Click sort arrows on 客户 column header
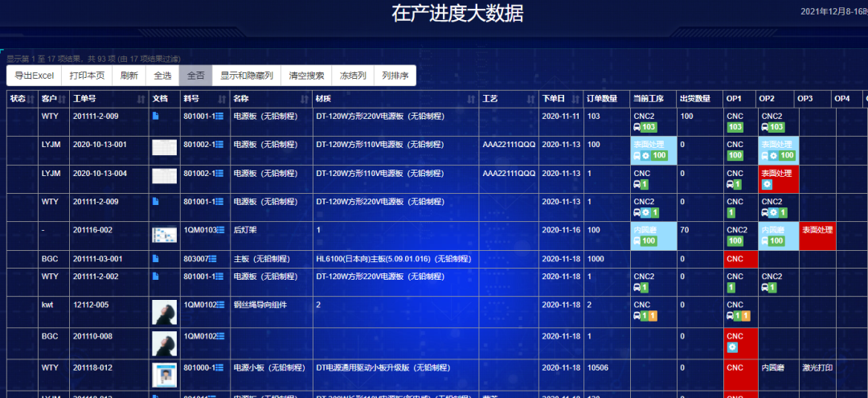Screen dimensions: 868x398 click(61, 99)
